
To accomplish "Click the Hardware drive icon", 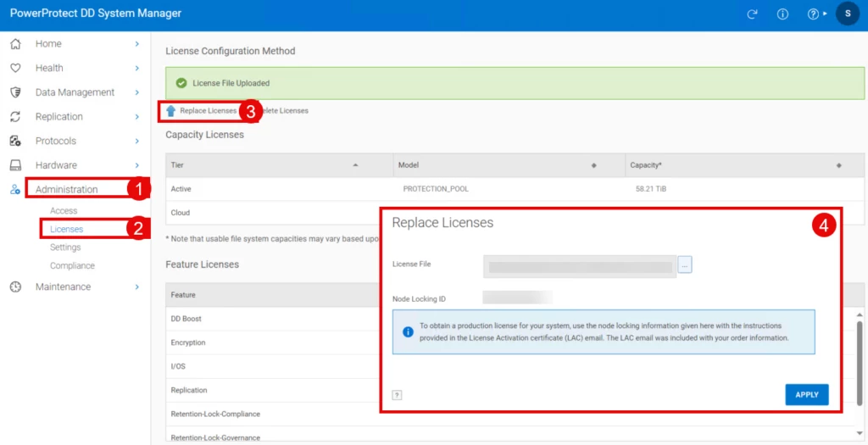I will pos(15,165).
